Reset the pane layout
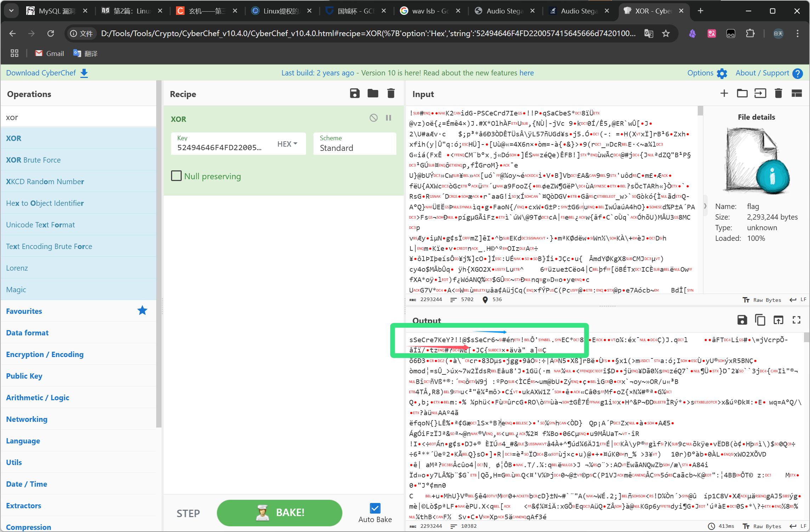This screenshot has width=810, height=532. 797,94
